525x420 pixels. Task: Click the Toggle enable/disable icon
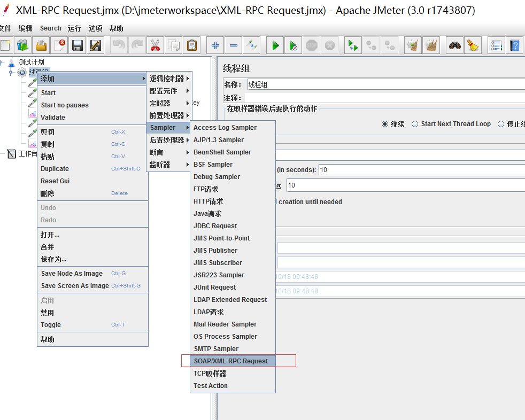point(251,45)
